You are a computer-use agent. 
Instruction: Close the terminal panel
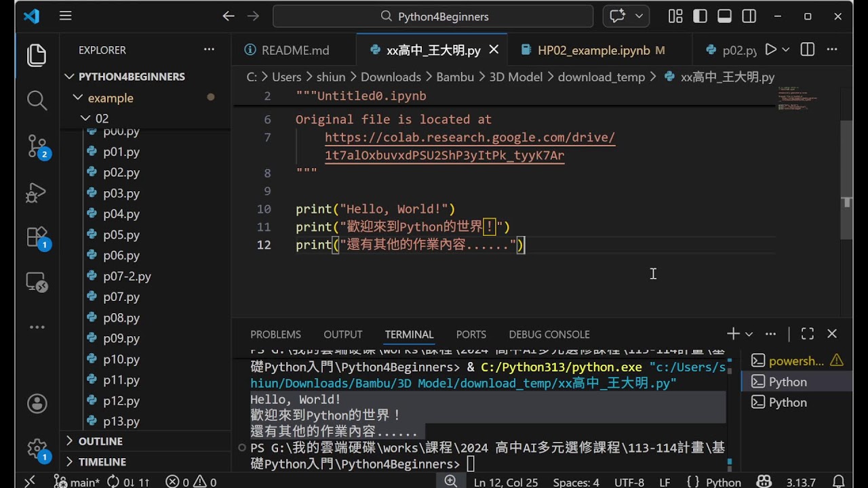pos(832,333)
